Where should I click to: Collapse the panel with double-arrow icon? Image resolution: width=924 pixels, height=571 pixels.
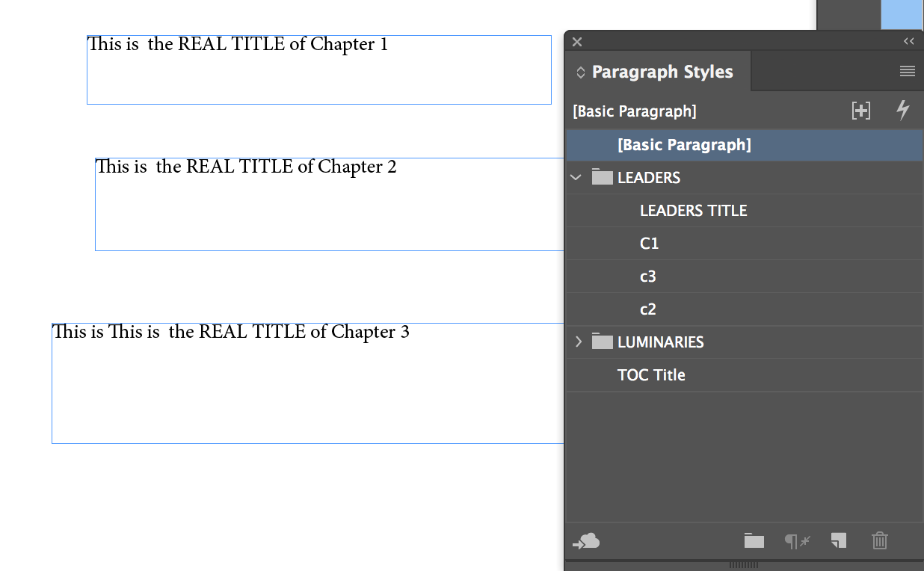(909, 42)
